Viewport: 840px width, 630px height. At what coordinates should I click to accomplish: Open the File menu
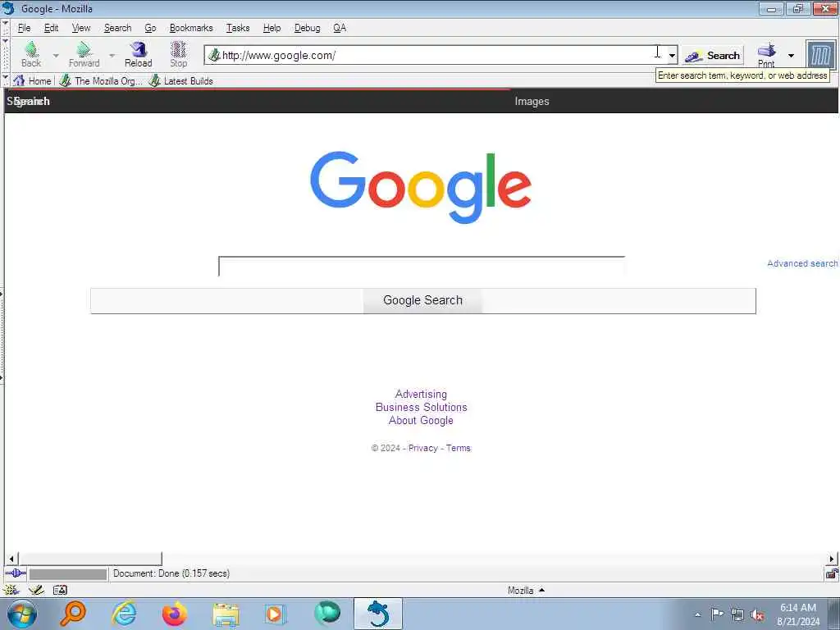pyautogui.click(x=24, y=28)
